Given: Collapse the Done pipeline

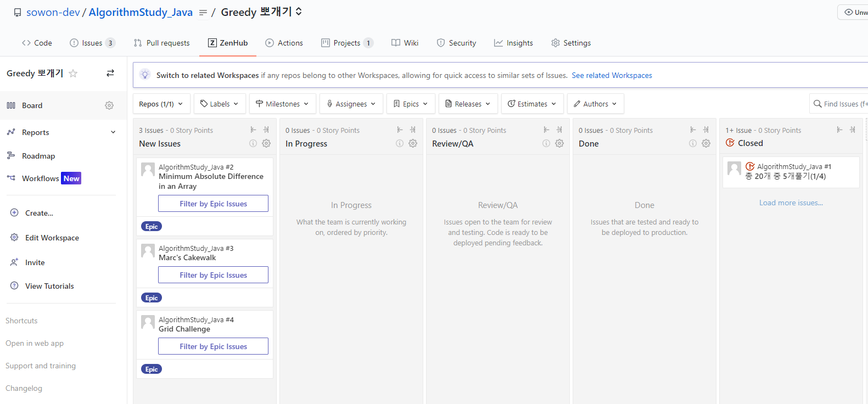Looking at the screenshot, I should pos(693,130).
